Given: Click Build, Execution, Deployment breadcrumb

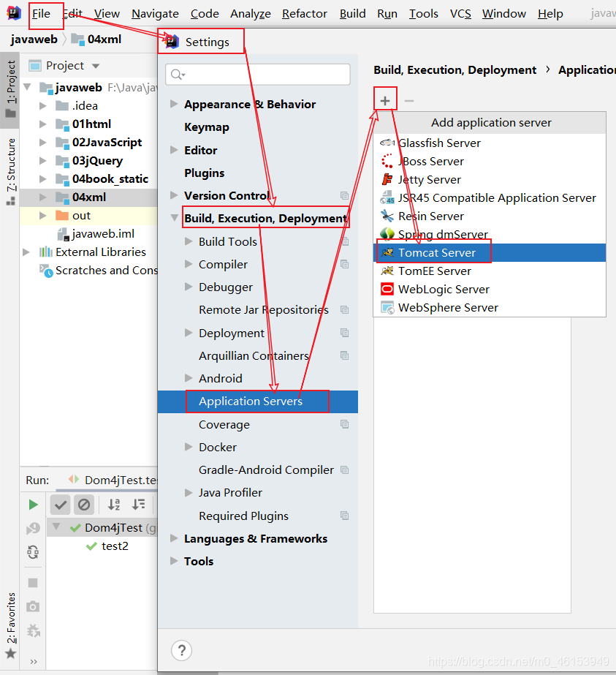Looking at the screenshot, I should coord(455,69).
